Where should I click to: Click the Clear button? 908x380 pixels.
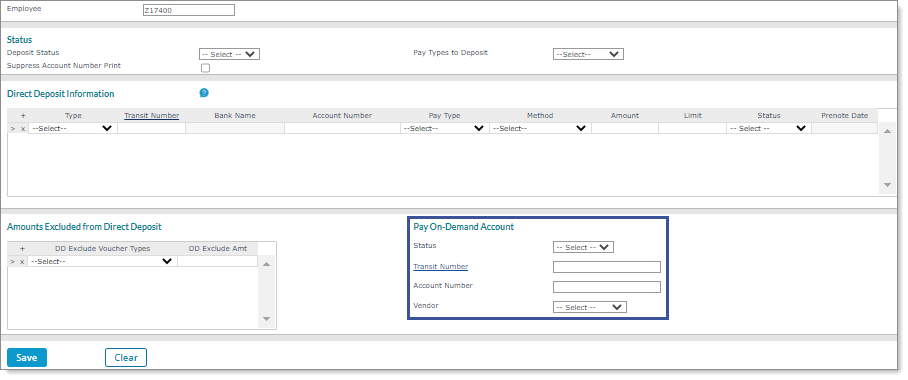[x=126, y=357]
